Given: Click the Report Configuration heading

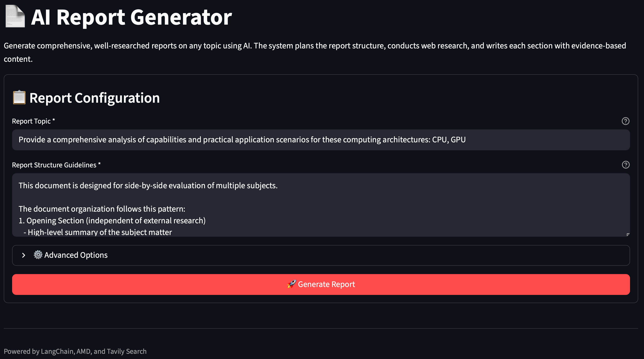Looking at the screenshot, I should 95,98.
